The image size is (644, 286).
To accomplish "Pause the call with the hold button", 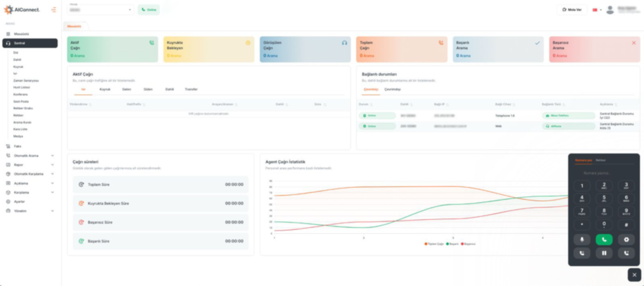I will [604, 253].
